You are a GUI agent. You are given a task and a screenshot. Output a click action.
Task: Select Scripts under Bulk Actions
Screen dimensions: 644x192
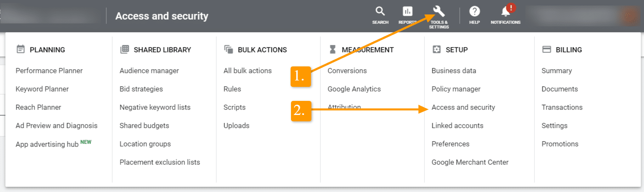(x=234, y=107)
